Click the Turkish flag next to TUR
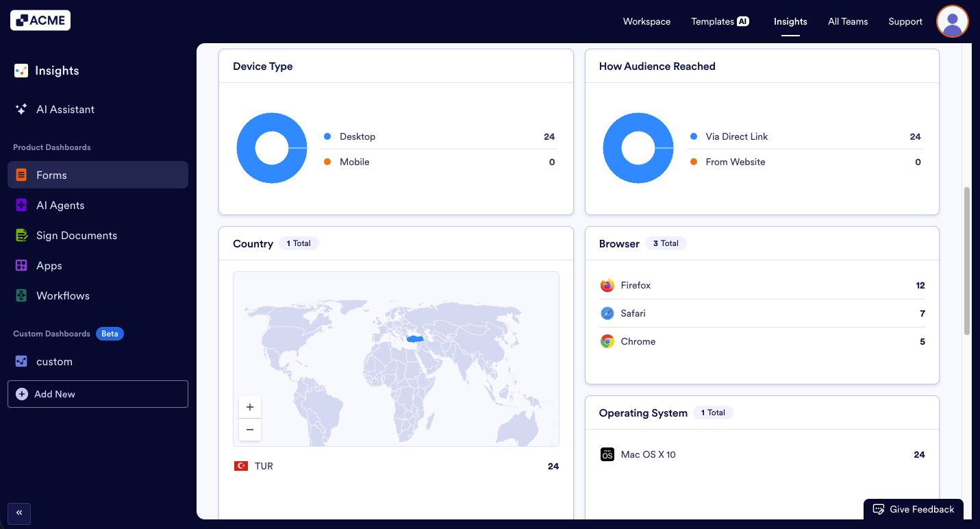980x529 pixels. (x=241, y=466)
